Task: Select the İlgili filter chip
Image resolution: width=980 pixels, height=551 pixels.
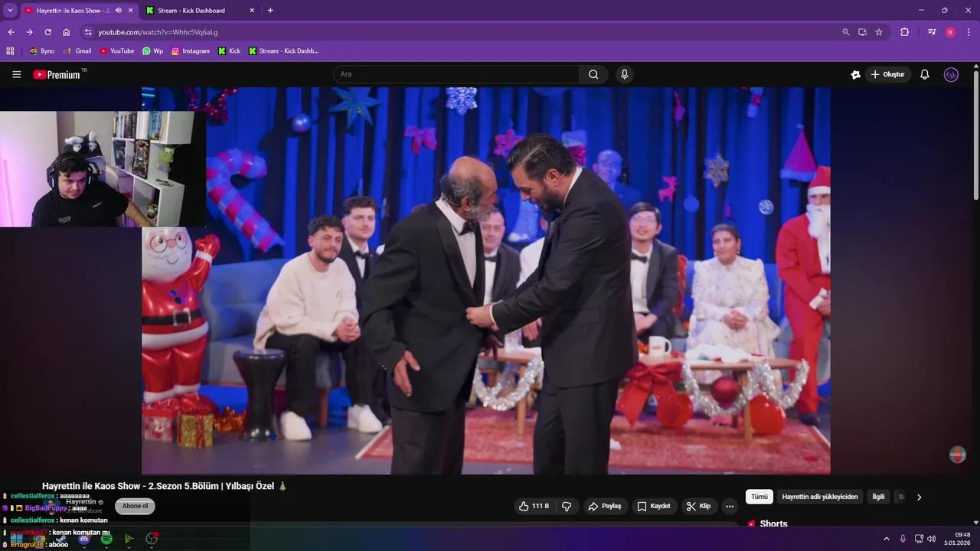Action: coord(878,497)
